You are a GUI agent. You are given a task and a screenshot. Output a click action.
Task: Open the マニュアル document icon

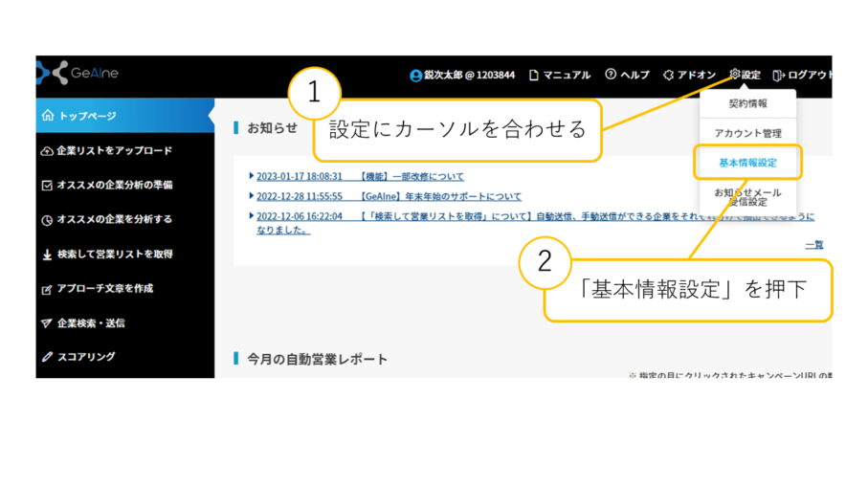click(x=534, y=75)
